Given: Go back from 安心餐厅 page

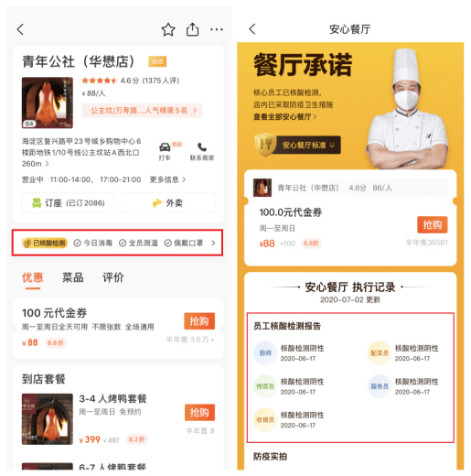Looking at the screenshot, I should click(252, 29).
